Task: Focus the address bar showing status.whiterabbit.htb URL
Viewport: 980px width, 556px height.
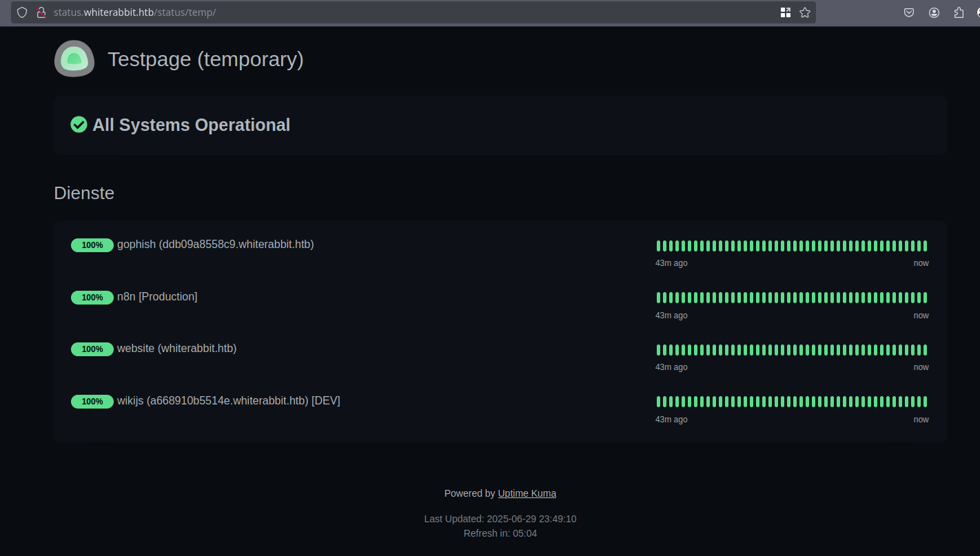Action: click(414, 12)
